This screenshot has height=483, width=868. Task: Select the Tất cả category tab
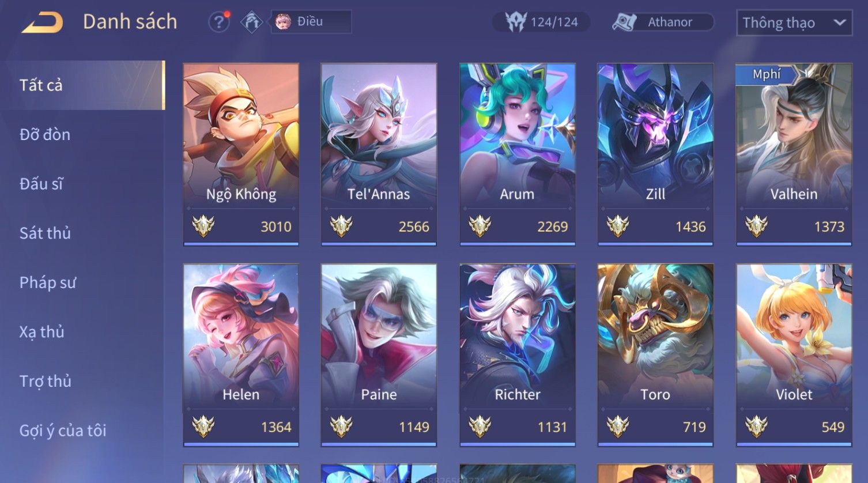pyautogui.click(x=82, y=85)
